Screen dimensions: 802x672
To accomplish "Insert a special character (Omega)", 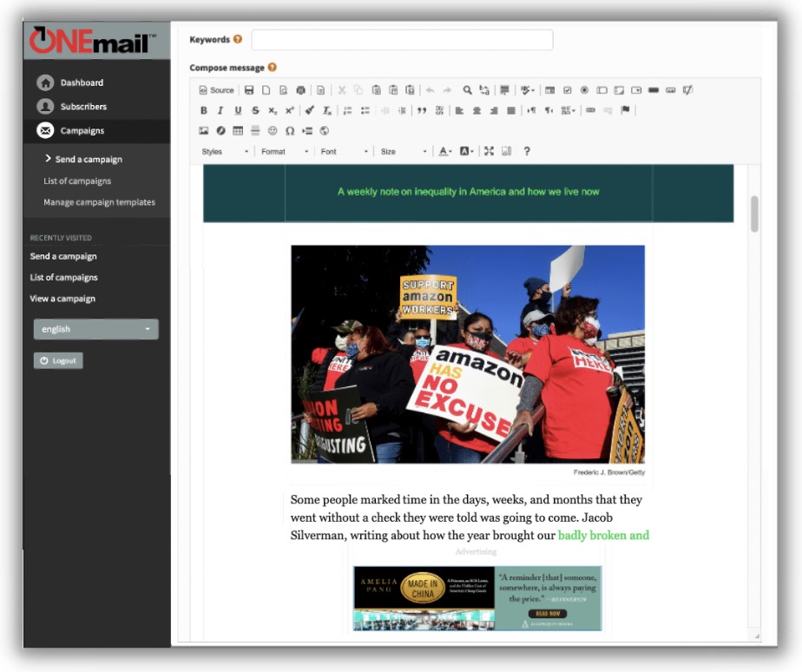I will tap(290, 130).
